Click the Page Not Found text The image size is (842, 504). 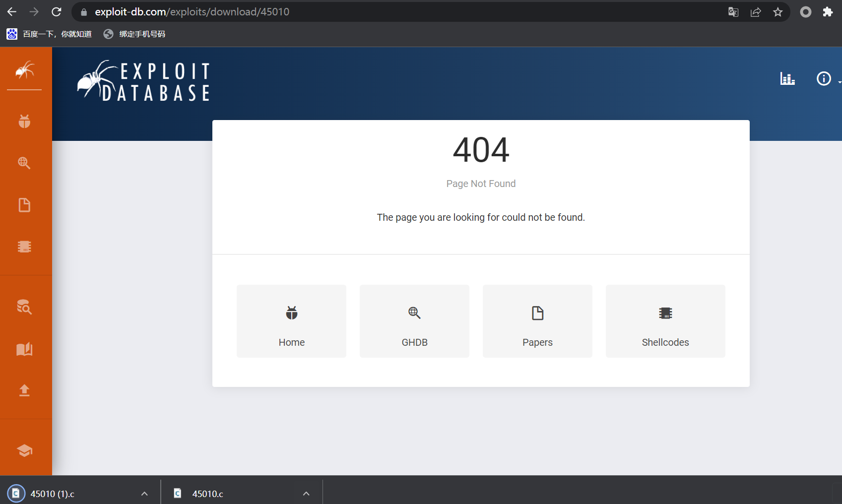[x=481, y=184]
